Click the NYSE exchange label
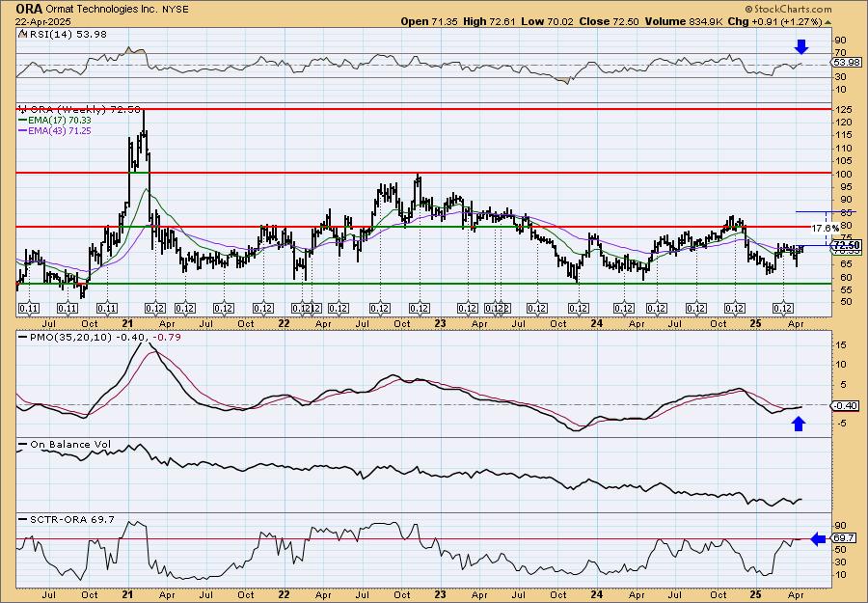Viewport: 868px width, 603px height. point(176,10)
